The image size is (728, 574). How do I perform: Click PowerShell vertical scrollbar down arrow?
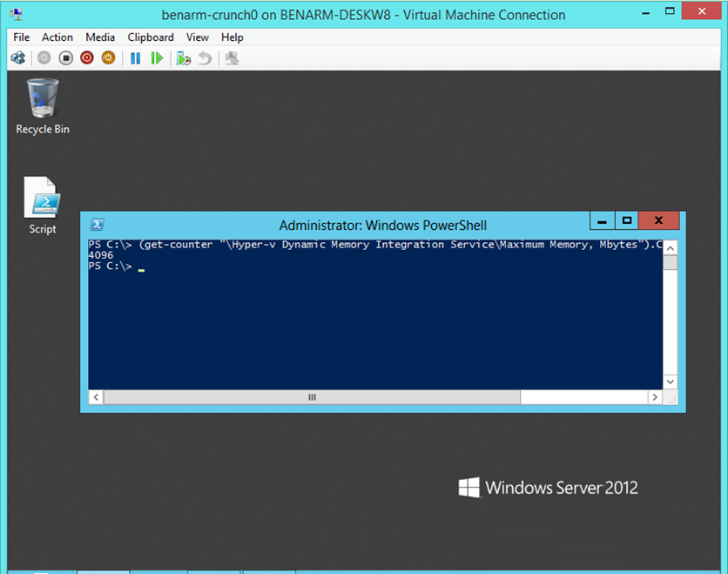tap(670, 382)
